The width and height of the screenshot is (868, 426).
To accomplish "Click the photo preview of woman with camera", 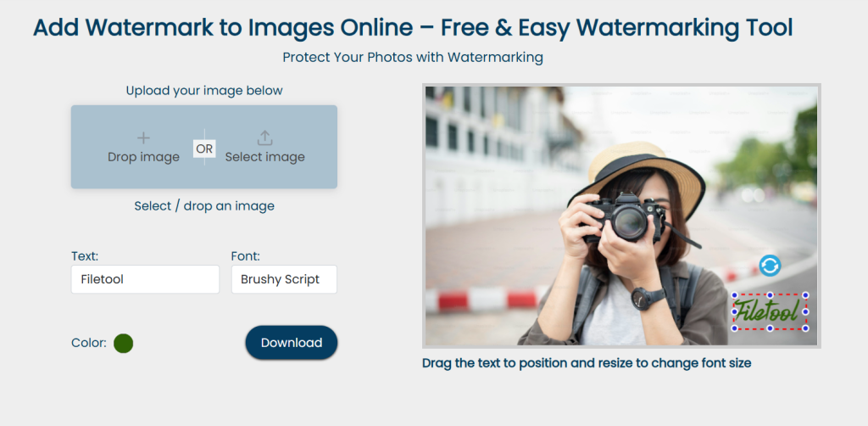I will (621, 216).
